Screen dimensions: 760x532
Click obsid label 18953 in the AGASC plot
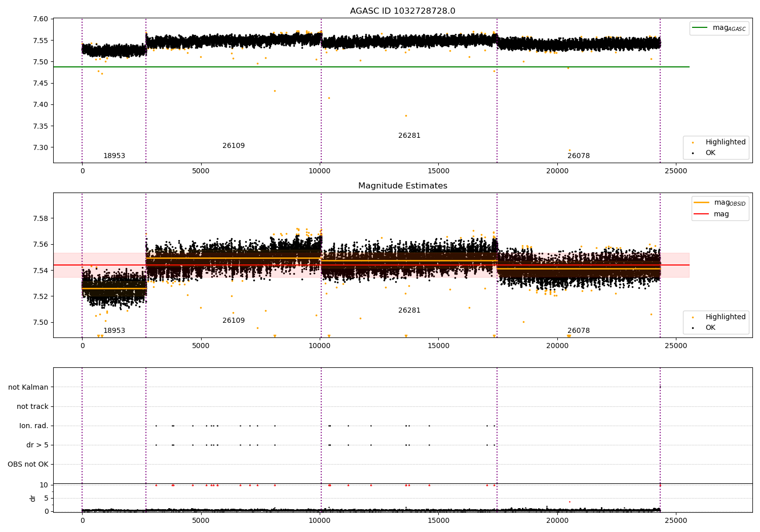pyautogui.click(x=114, y=156)
